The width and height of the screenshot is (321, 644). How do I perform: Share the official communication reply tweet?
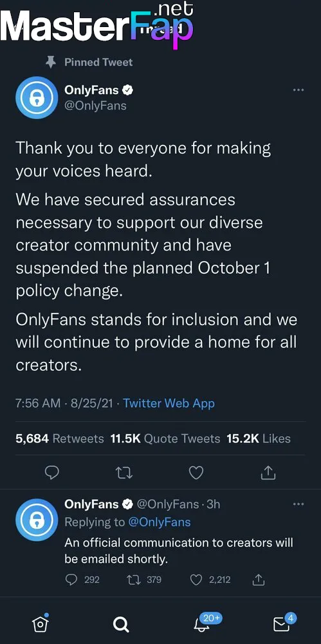tap(258, 580)
